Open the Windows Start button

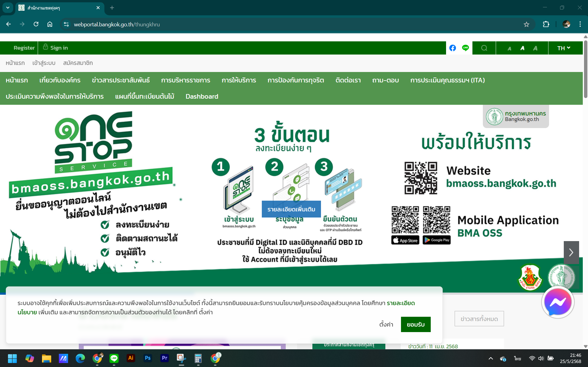click(12, 358)
